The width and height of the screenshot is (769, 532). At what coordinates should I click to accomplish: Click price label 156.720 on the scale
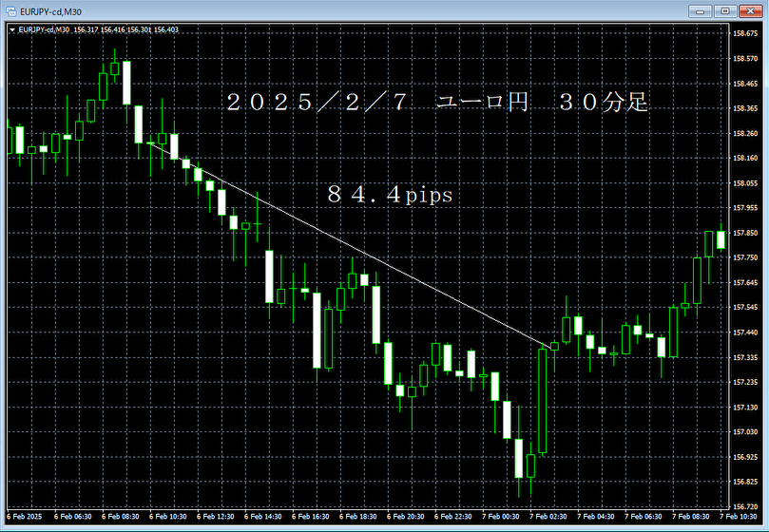(x=745, y=506)
